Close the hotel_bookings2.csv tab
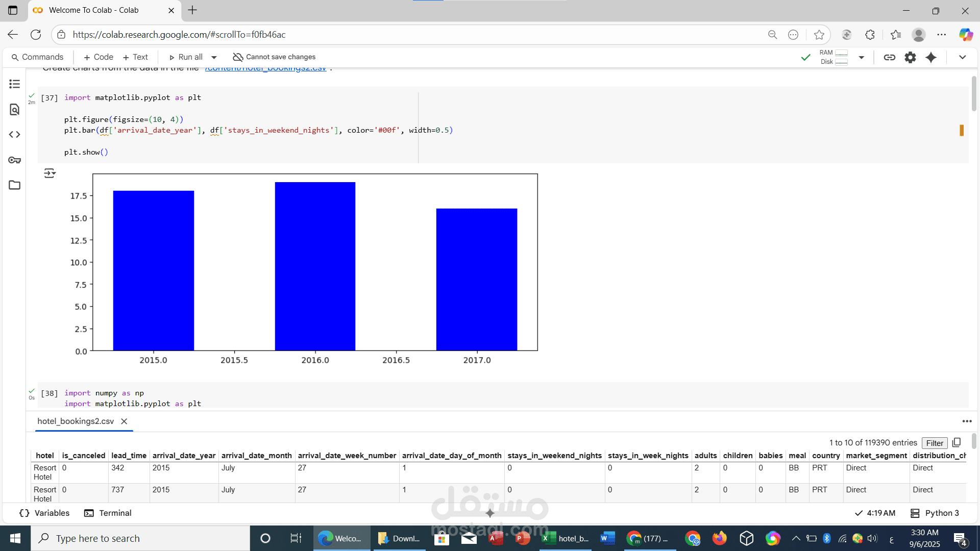 click(x=124, y=421)
